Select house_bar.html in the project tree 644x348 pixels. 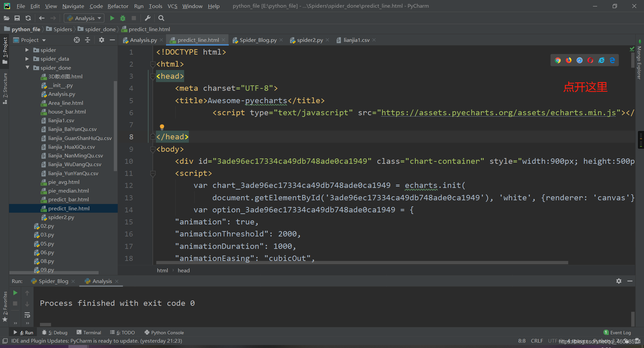pyautogui.click(x=67, y=112)
